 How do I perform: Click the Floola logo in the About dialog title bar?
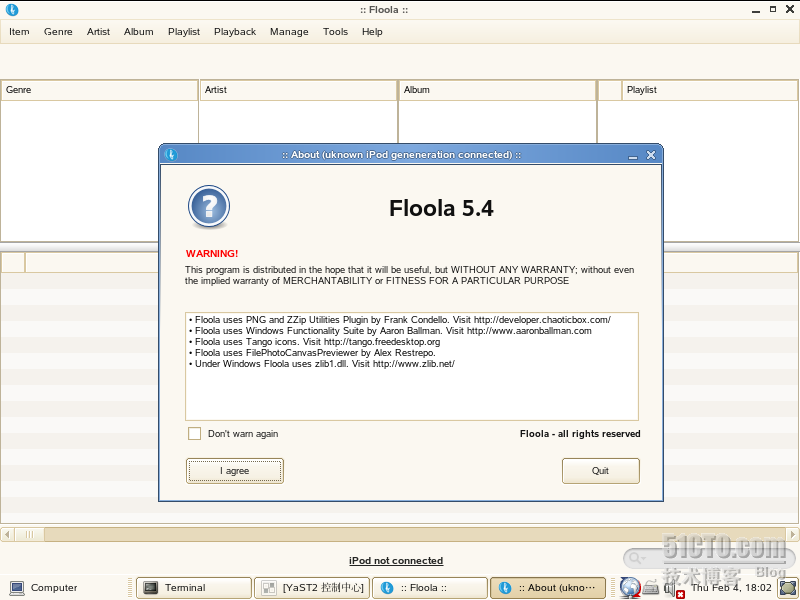point(171,155)
